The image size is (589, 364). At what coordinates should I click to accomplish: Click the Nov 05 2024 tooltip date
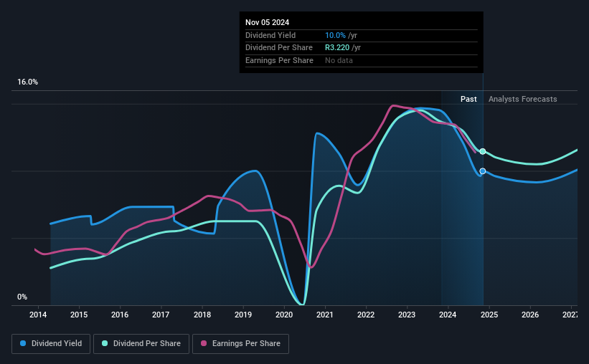[267, 22]
